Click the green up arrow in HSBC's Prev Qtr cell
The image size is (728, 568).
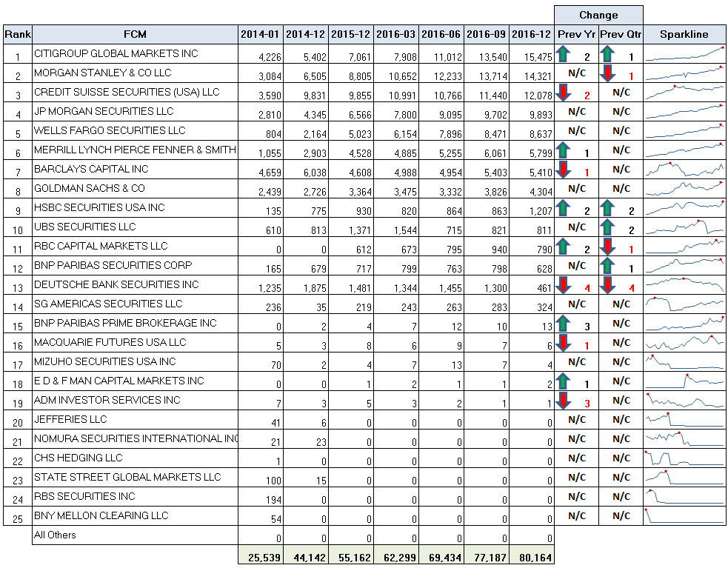(608, 208)
